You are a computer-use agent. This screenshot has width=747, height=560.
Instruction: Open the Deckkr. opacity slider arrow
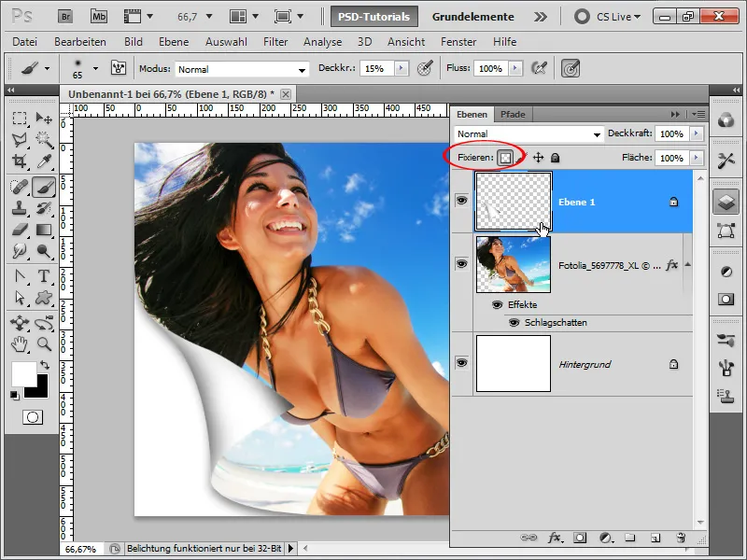pyautogui.click(x=402, y=68)
